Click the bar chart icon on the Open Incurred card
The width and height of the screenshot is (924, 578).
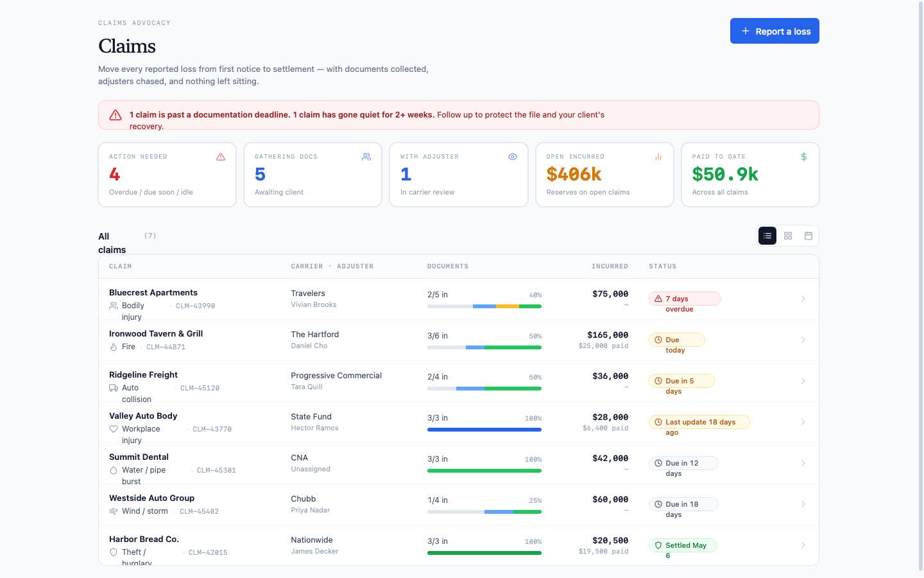pos(658,157)
